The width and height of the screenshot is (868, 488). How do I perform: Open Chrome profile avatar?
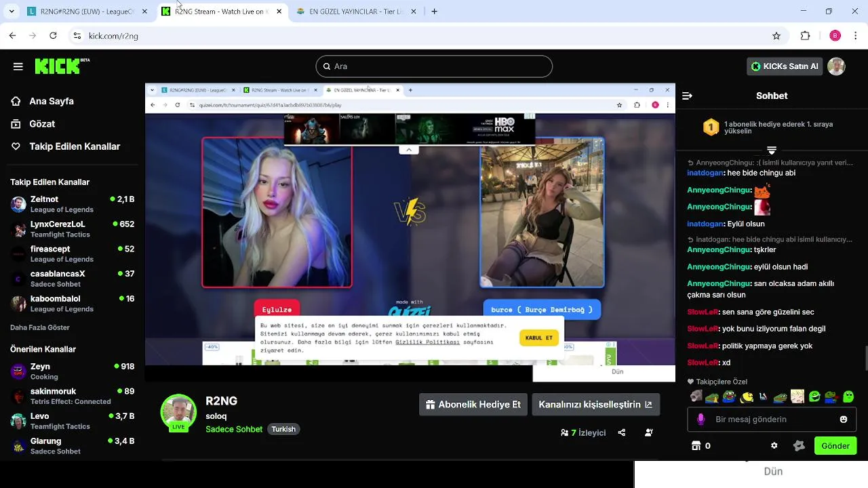point(835,36)
